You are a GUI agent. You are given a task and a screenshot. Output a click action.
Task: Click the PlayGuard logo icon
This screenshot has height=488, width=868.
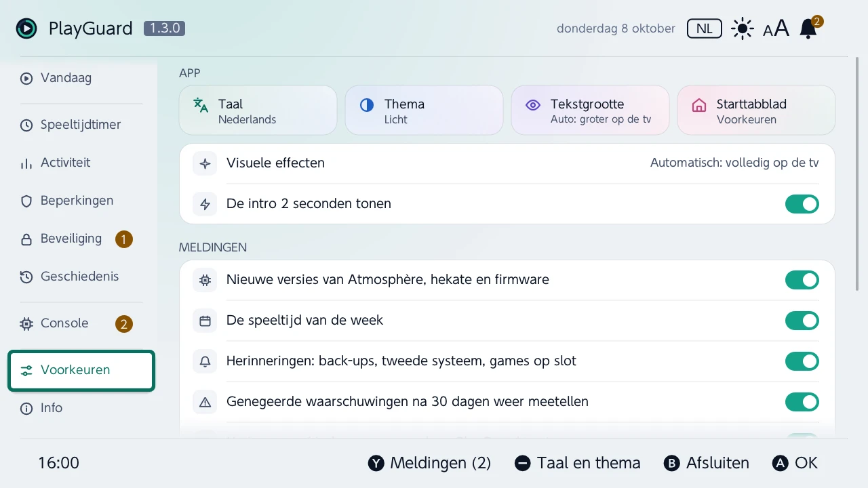click(26, 28)
